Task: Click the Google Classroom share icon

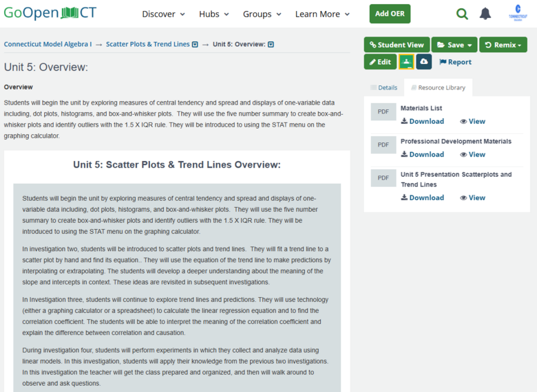Action: [x=406, y=62]
